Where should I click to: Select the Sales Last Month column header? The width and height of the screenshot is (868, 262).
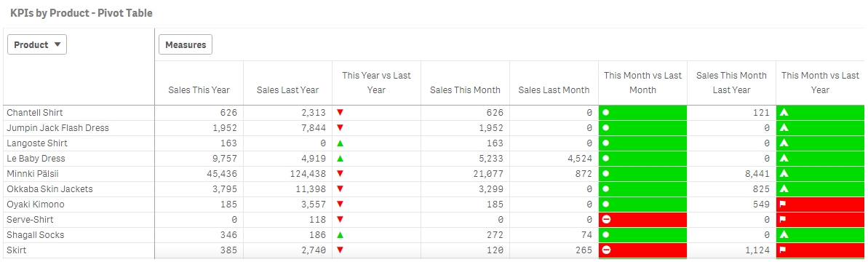click(x=554, y=90)
